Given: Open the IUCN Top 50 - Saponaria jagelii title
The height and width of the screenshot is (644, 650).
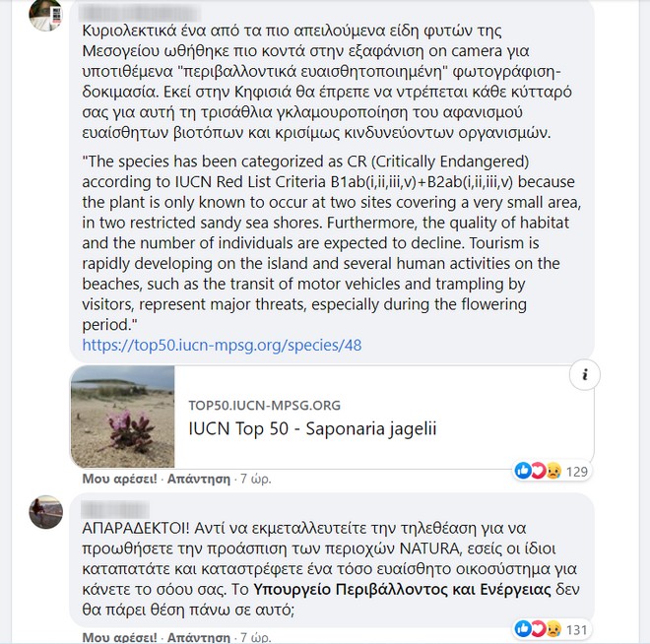Looking at the screenshot, I should click(x=312, y=428).
